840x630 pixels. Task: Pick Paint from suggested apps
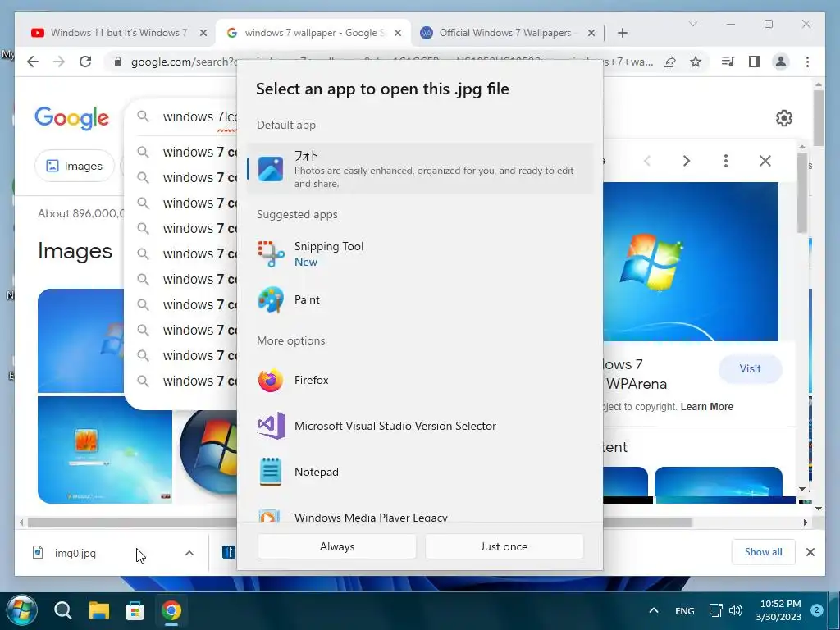(x=421, y=300)
